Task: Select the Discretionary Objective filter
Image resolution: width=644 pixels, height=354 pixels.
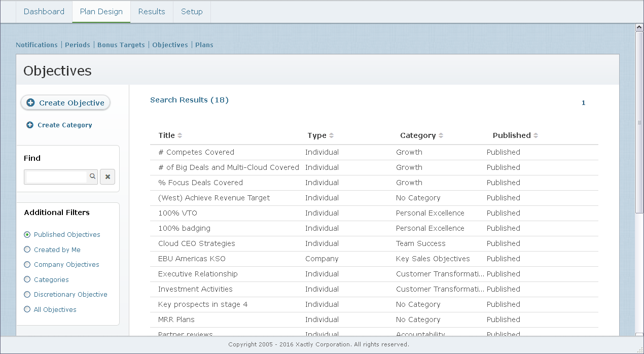Action: pyautogui.click(x=27, y=294)
